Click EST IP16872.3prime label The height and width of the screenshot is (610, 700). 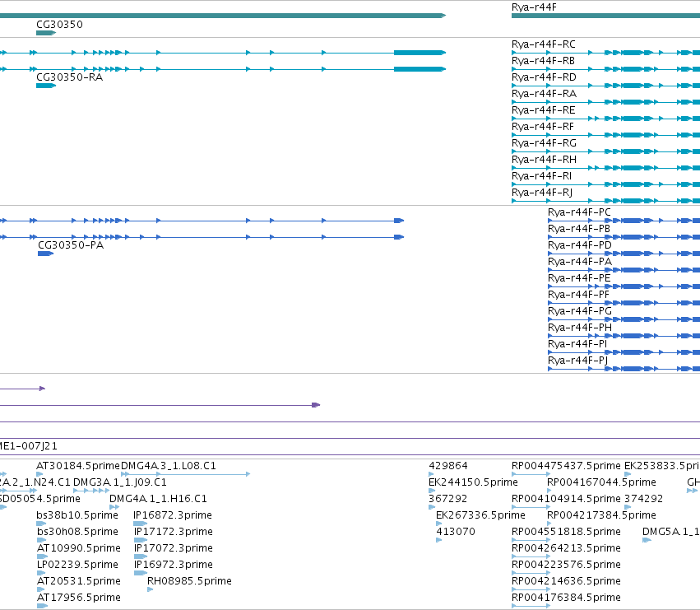[172, 515]
